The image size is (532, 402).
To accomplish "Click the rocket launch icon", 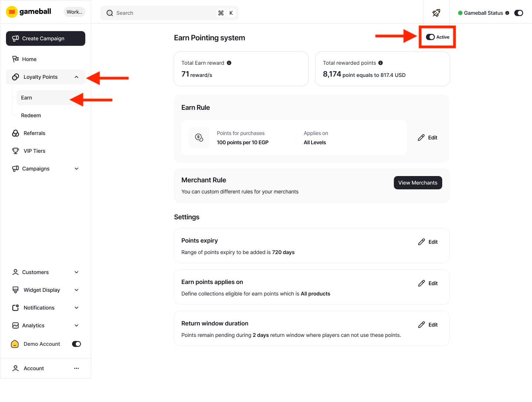I will tap(436, 13).
